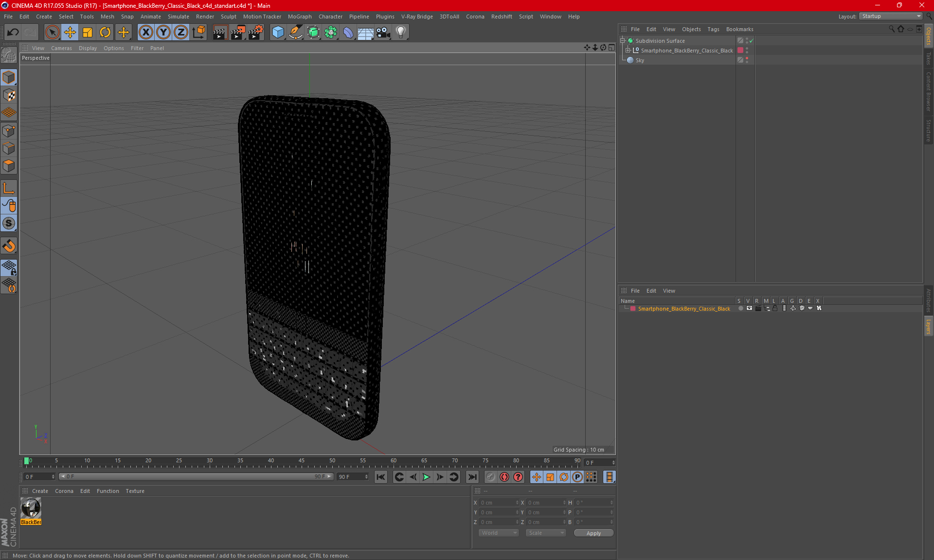Image resolution: width=934 pixels, height=560 pixels.
Task: Click frame 45 on the timeline ruler
Action: click(302, 461)
